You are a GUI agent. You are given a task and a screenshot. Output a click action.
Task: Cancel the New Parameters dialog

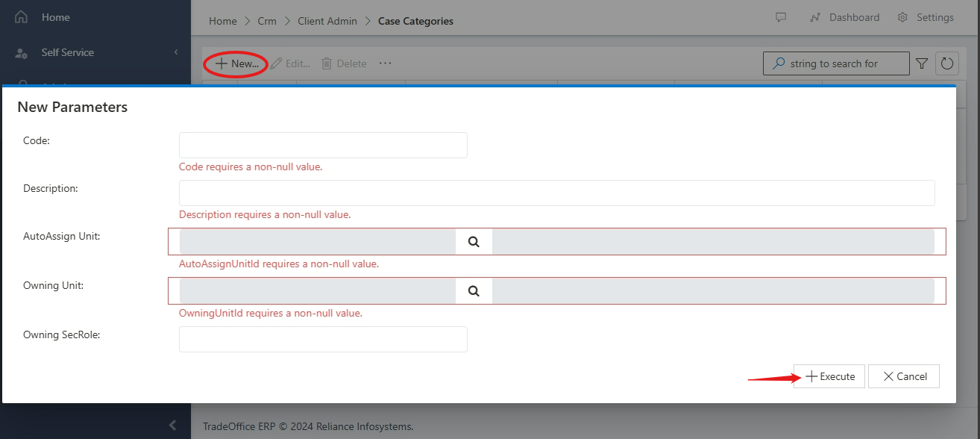903,376
